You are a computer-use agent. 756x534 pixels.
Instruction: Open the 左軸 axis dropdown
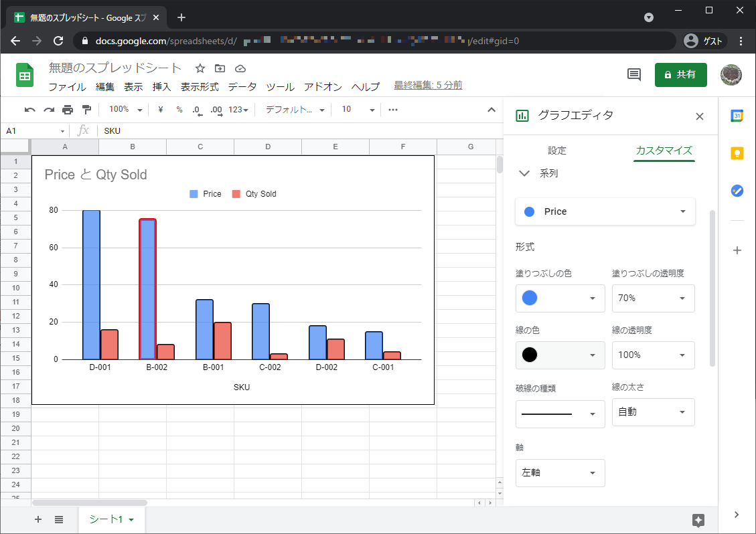point(560,473)
